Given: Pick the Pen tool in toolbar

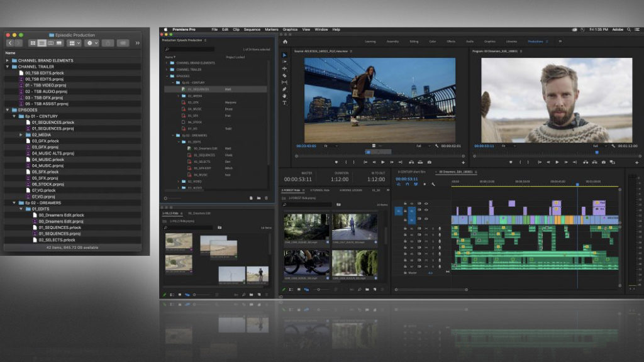Looking at the screenshot, I should click(284, 89).
